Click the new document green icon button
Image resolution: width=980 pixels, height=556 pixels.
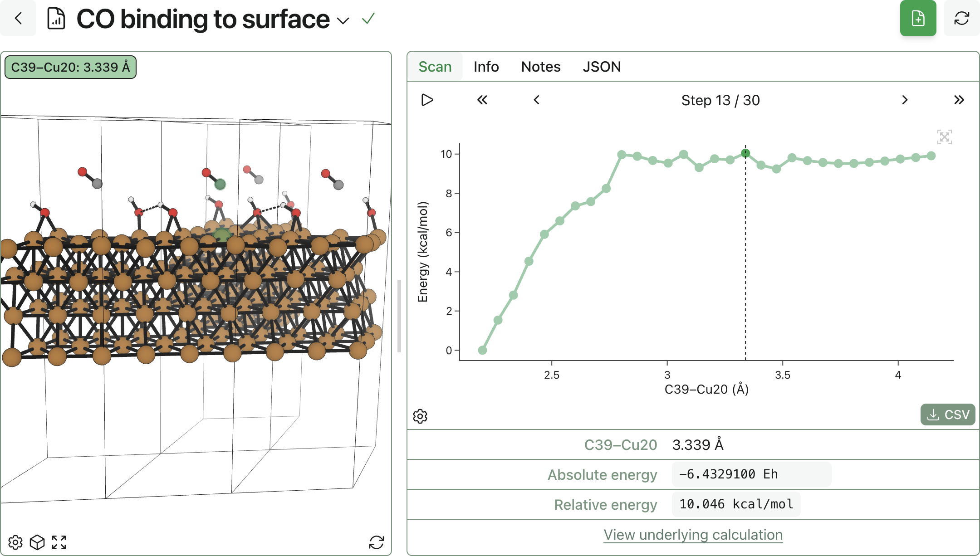(x=918, y=19)
